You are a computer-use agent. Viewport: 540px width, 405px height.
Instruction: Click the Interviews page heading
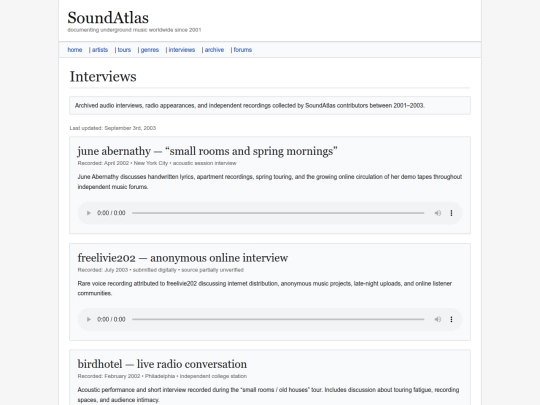(103, 76)
